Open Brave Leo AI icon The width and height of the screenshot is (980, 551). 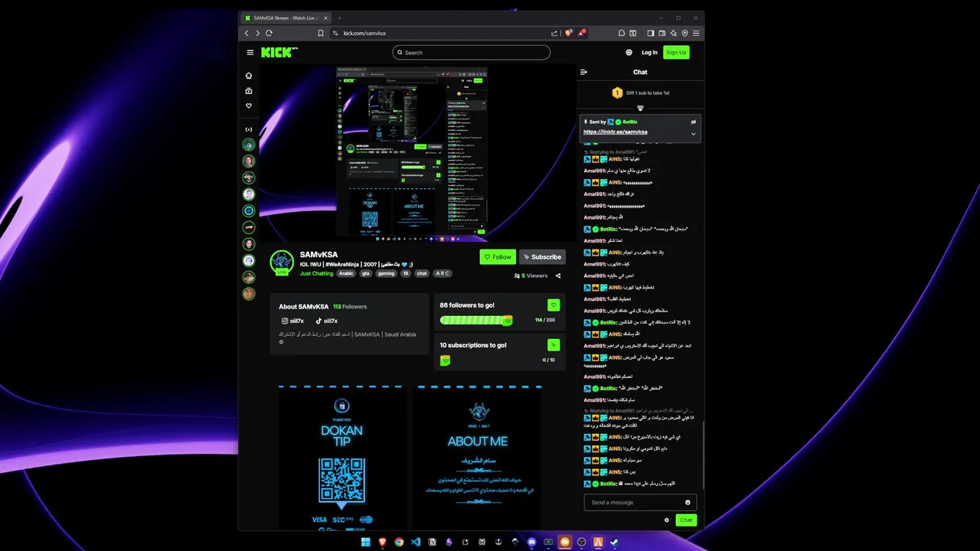(x=673, y=33)
